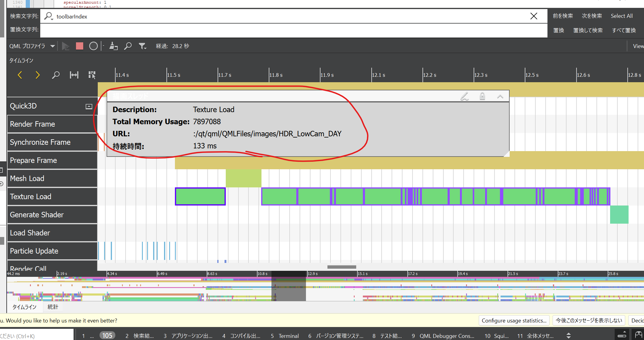Click the gray overview range selection

click(289, 286)
